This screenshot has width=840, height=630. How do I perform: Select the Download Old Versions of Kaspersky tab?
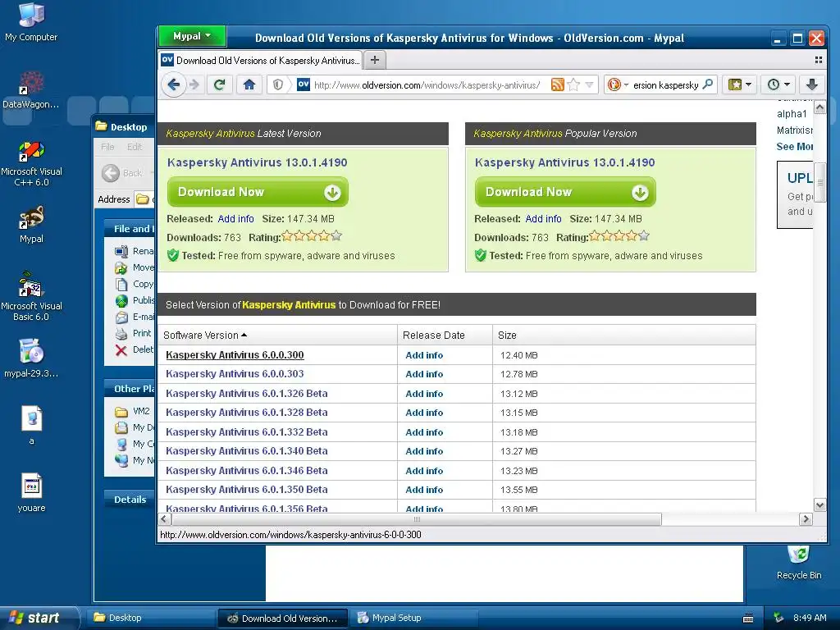(x=261, y=60)
